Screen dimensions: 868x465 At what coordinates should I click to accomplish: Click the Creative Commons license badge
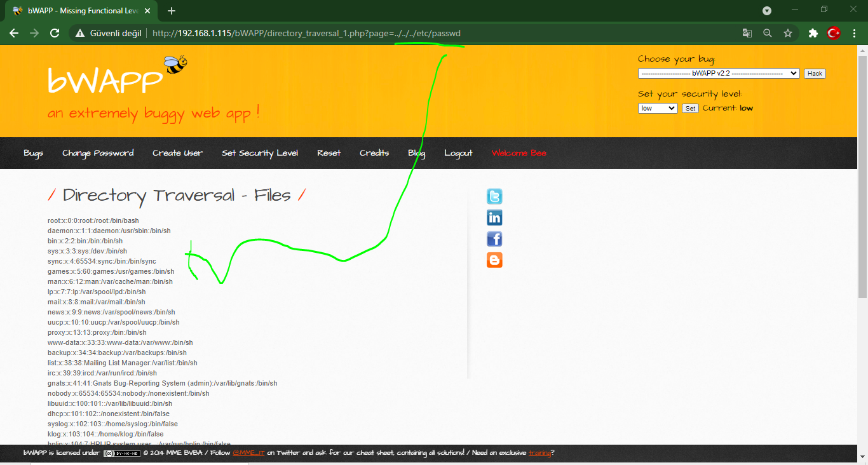tap(122, 453)
